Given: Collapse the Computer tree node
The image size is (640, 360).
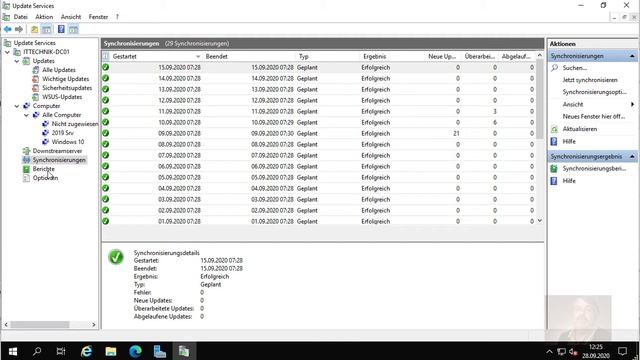Looking at the screenshot, I should point(17,106).
